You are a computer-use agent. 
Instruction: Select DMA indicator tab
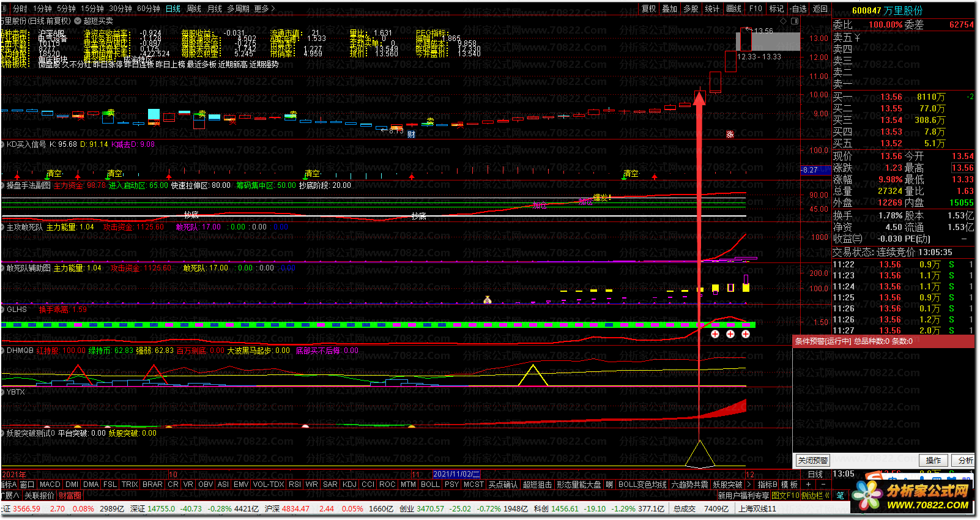coord(91,484)
